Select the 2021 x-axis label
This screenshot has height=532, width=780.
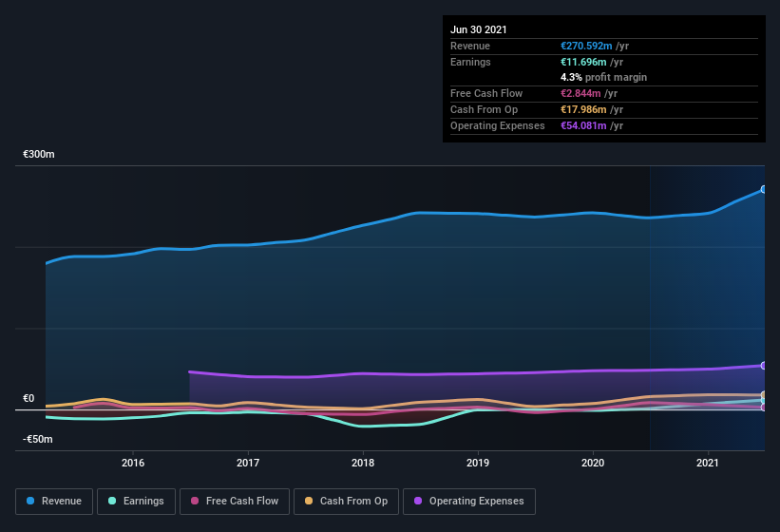708,464
